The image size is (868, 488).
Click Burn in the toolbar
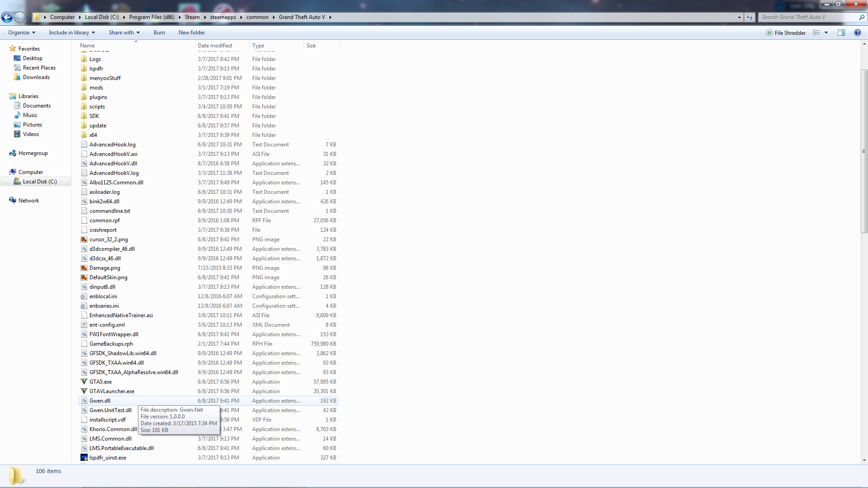click(159, 33)
